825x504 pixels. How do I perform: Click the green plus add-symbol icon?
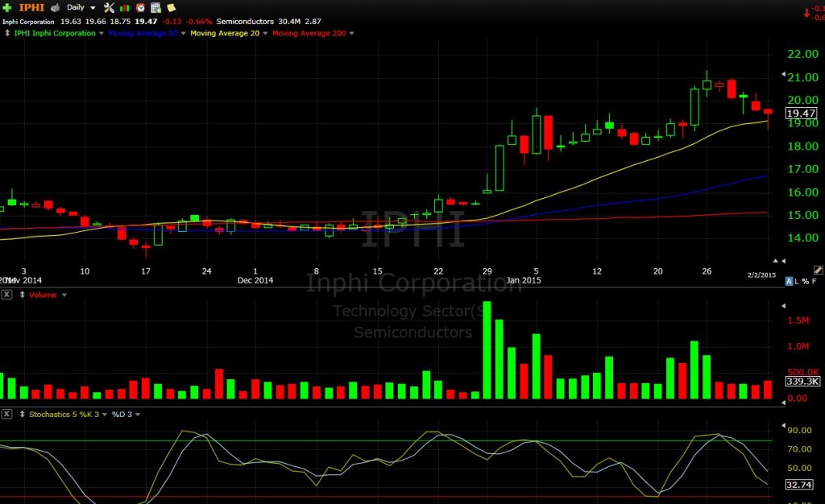(6, 7)
